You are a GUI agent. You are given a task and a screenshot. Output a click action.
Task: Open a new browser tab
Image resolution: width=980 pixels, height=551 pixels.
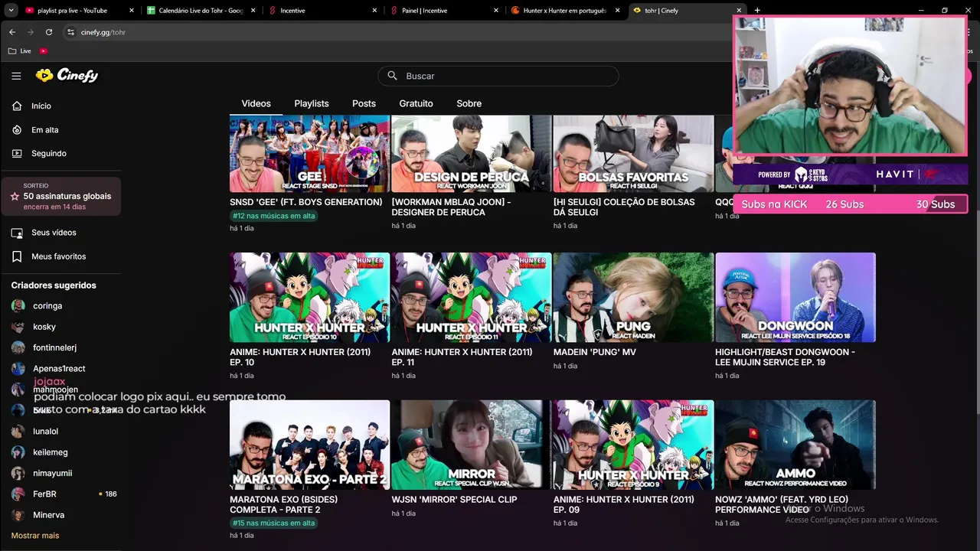(x=757, y=11)
